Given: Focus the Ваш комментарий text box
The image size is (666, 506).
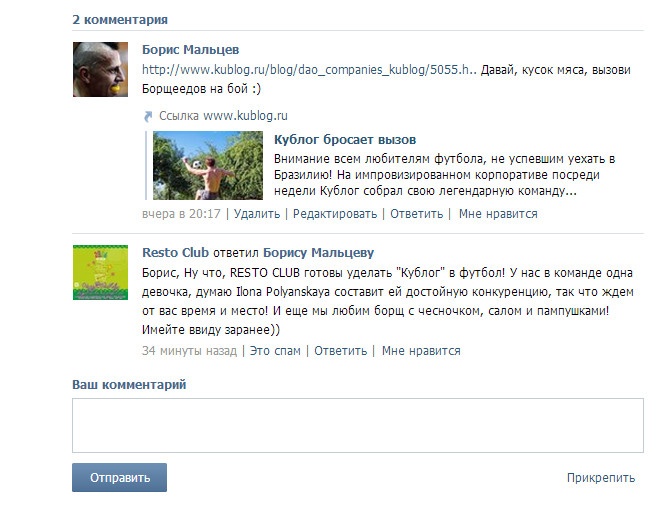Looking at the screenshot, I should (x=358, y=425).
